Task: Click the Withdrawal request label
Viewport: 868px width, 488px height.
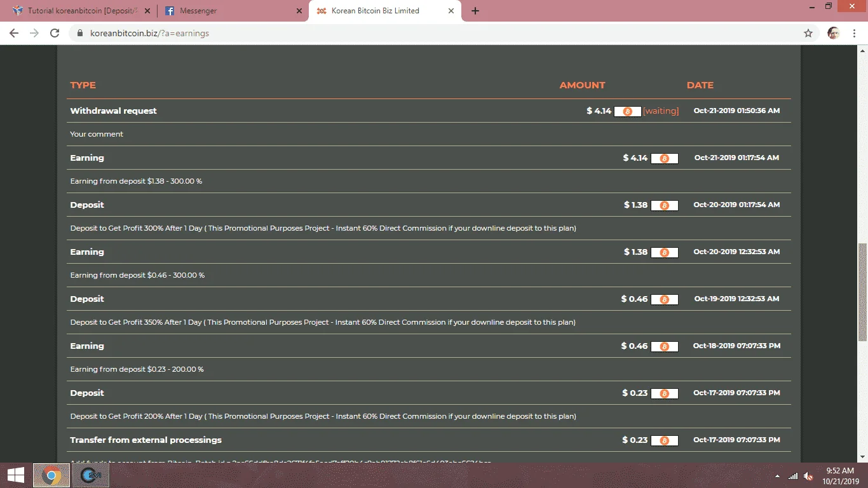Action: (x=113, y=111)
